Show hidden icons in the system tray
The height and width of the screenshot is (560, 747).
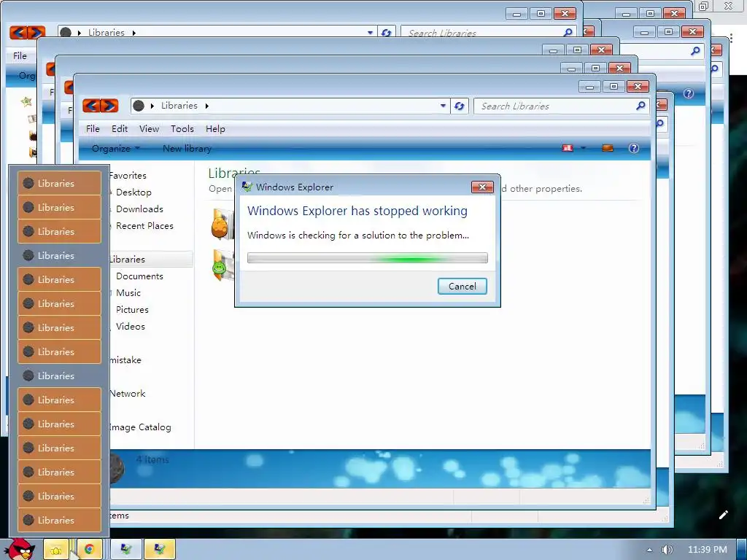point(649,550)
